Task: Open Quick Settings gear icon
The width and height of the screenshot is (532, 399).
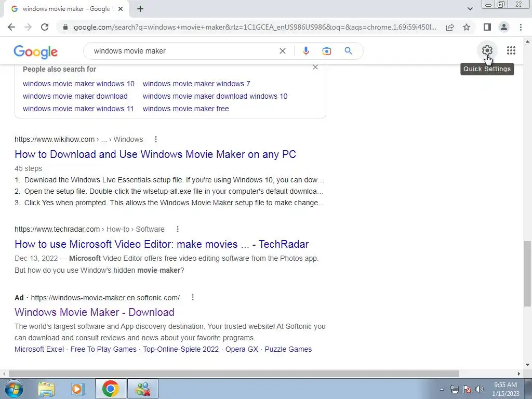Action: (487, 50)
